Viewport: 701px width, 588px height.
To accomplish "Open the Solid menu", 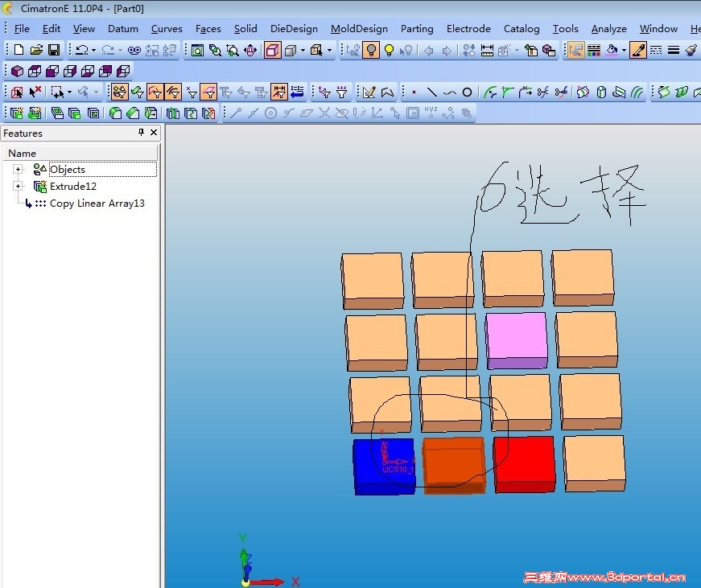I will tap(245, 29).
